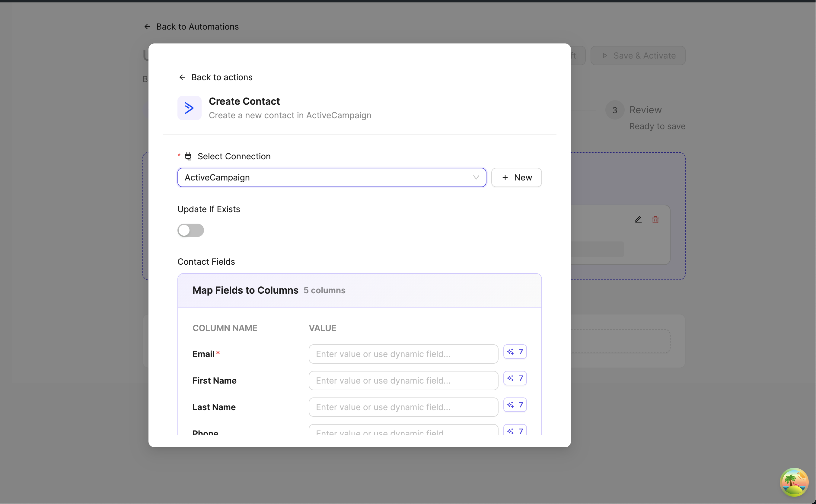Click the New connection button
This screenshot has width=816, height=504.
pyautogui.click(x=516, y=177)
